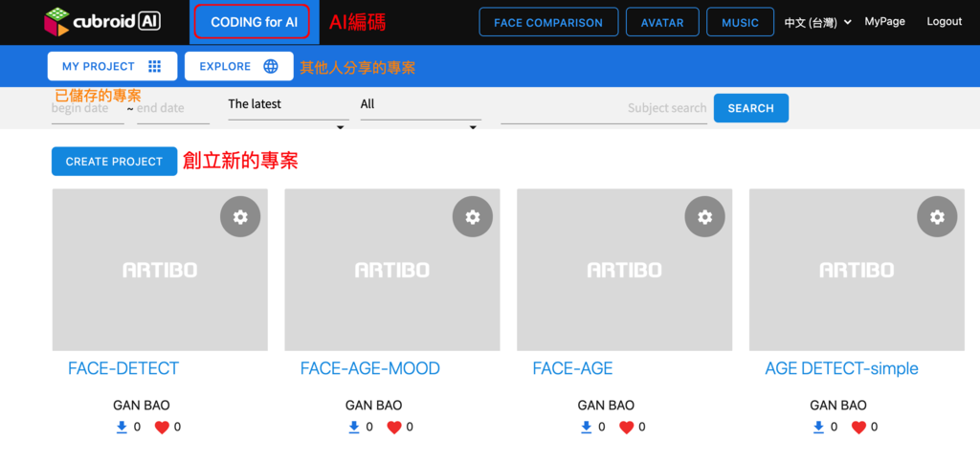Screen dimensions: 980x463
Task: Click author GAN BAO under AGE DETECT-simple
Action: click(838, 406)
